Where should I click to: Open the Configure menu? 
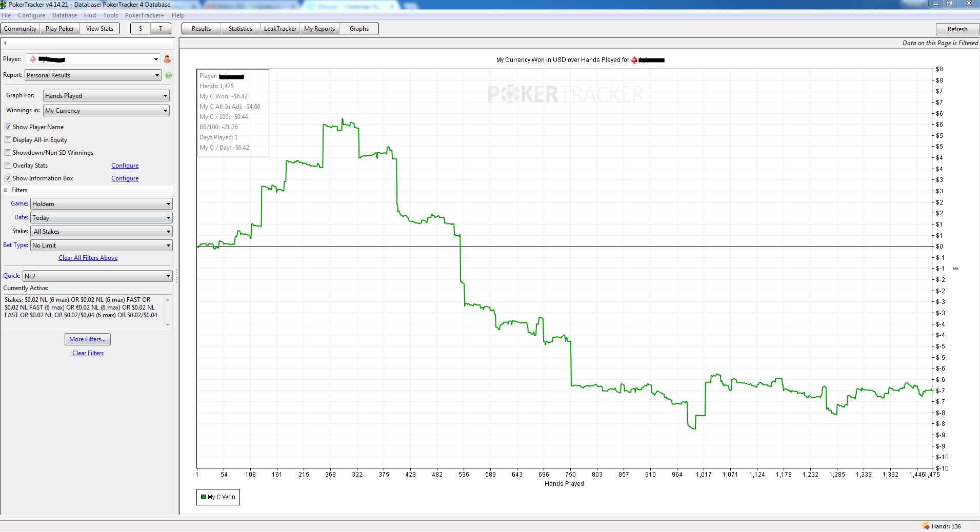pyautogui.click(x=32, y=15)
